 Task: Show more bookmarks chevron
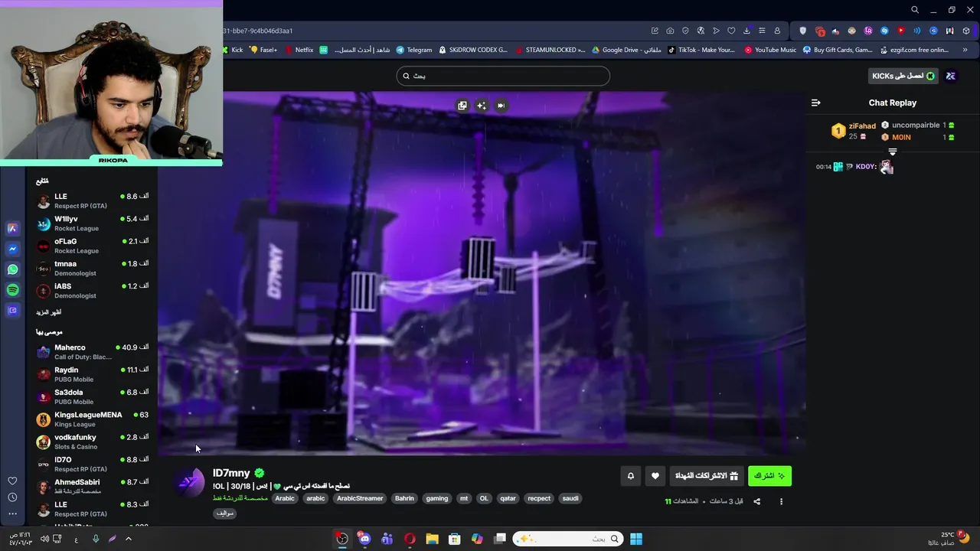tap(966, 50)
